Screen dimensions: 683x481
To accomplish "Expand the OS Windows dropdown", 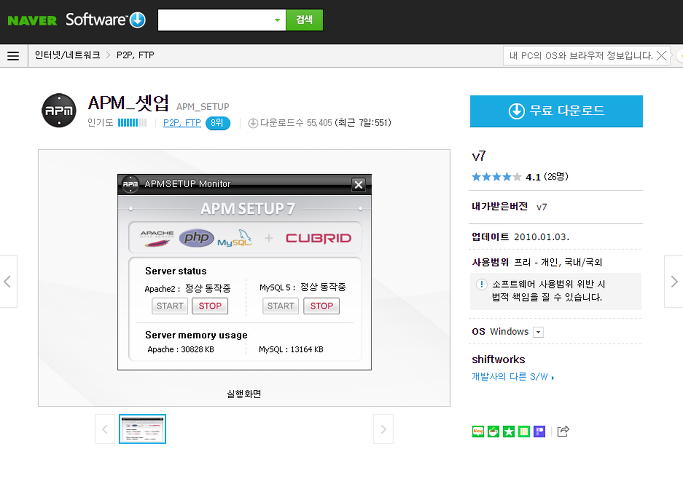I will coord(539,332).
